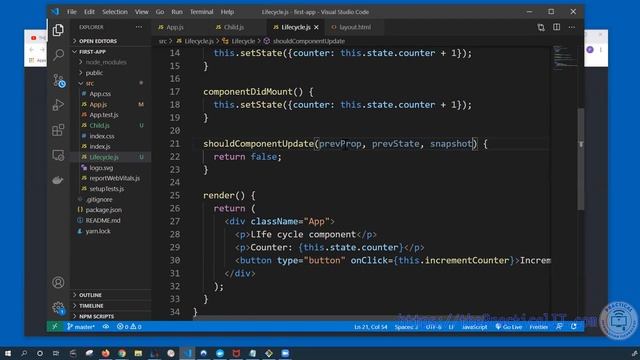Screen dimensions: 640x360
Task: Open the Source Control view
Action: 58,80
